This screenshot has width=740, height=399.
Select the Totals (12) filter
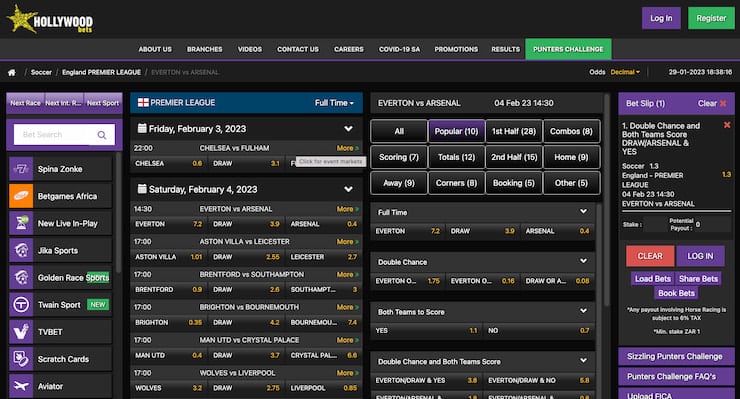point(456,157)
